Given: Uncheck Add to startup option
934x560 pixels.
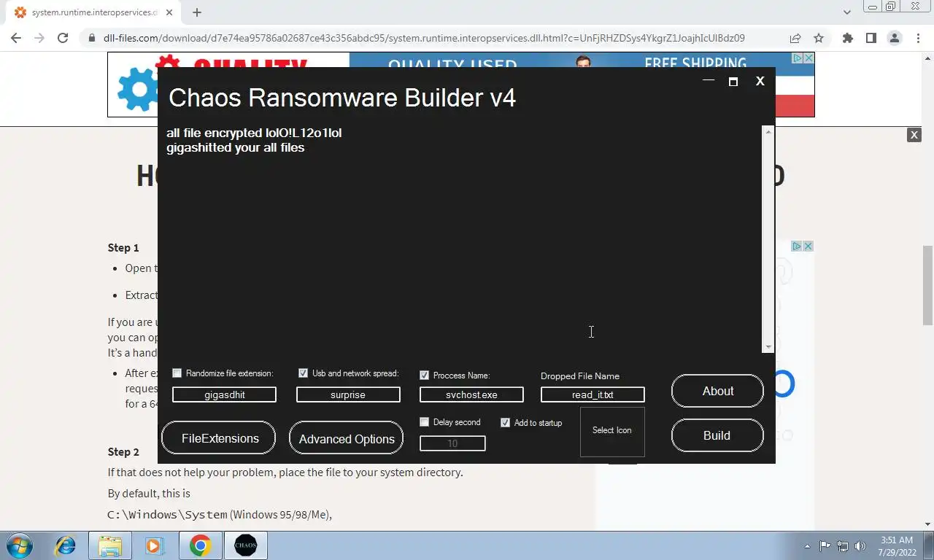Looking at the screenshot, I should point(505,423).
